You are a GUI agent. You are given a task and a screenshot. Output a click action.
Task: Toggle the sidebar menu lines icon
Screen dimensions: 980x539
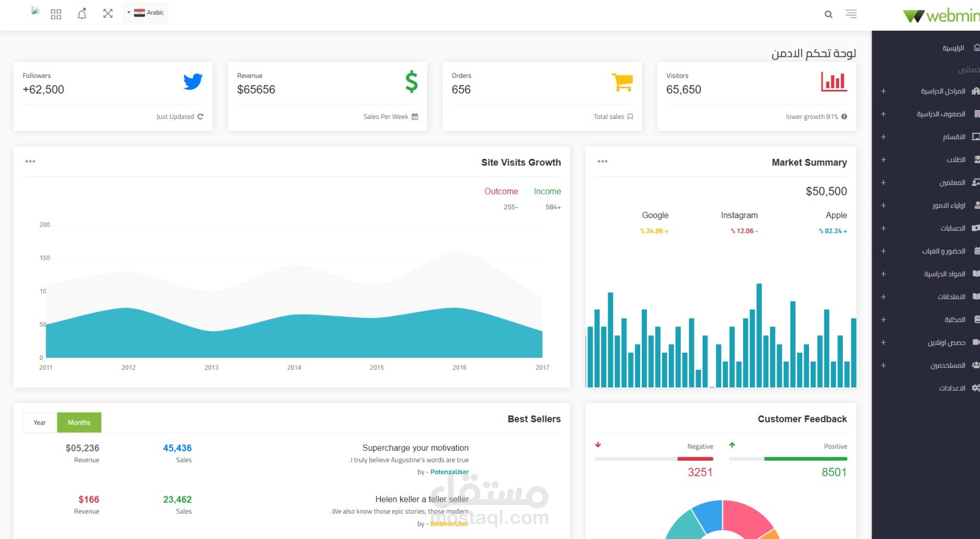(851, 14)
